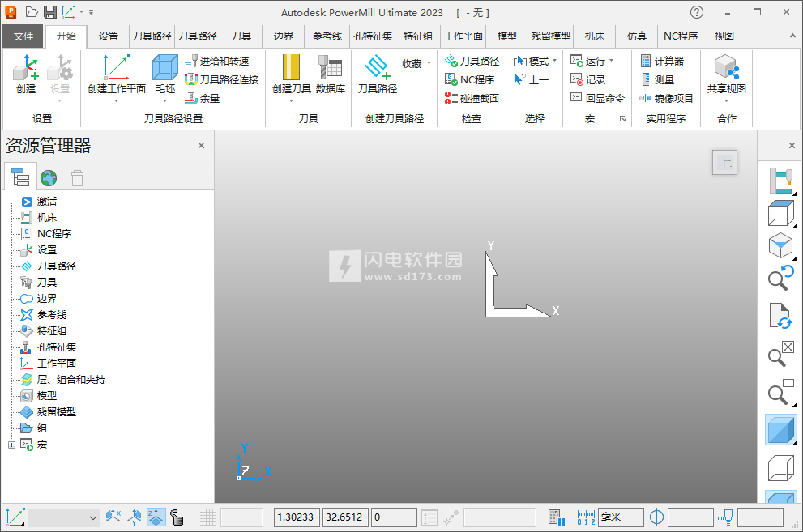Open the tool 数据库 database
The image size is (803, 532).
[x=331, y=74]
